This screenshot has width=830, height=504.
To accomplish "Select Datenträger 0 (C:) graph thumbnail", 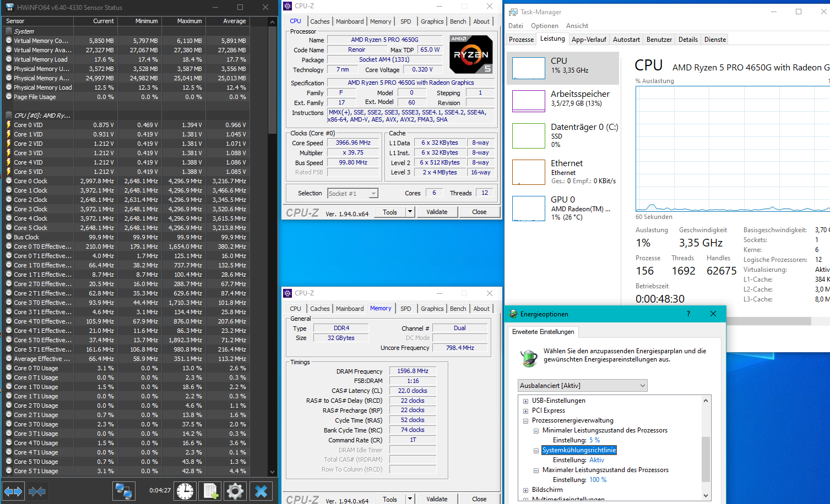I will coord(529,136).
